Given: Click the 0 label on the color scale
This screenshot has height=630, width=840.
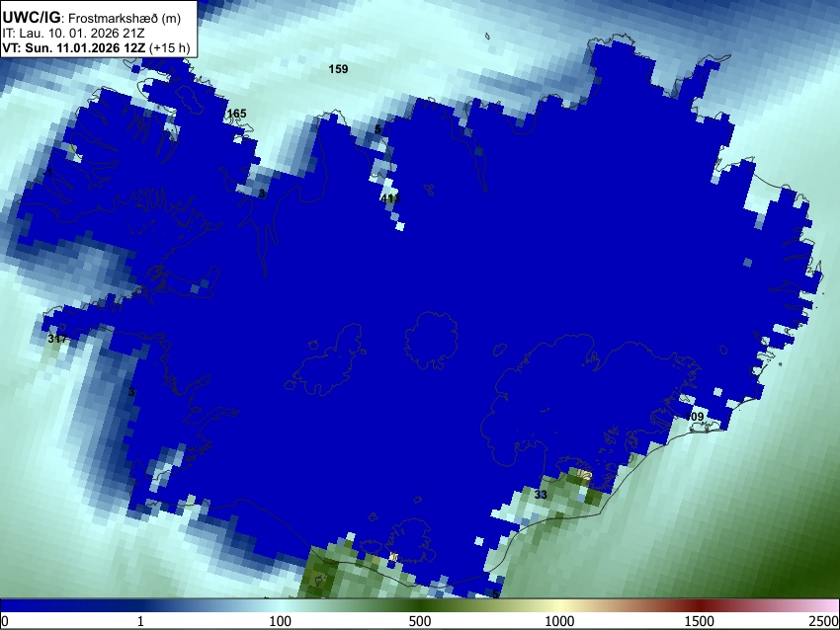Looking at the screenshot, I should coord(5,621).
